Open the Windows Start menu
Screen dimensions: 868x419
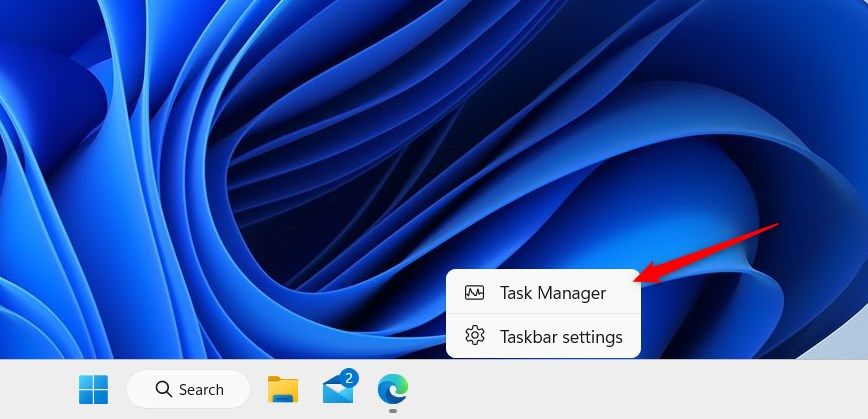(x=94, y=390)
